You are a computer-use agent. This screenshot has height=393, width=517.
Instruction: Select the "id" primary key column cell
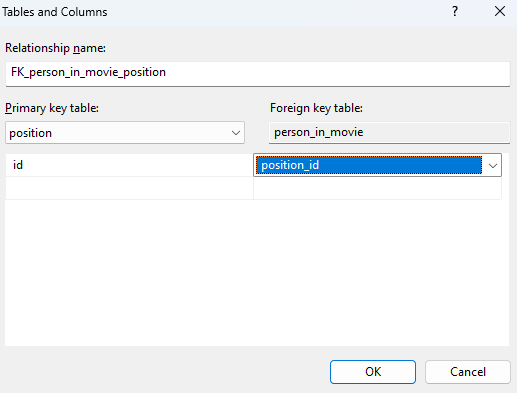(129, 165)
